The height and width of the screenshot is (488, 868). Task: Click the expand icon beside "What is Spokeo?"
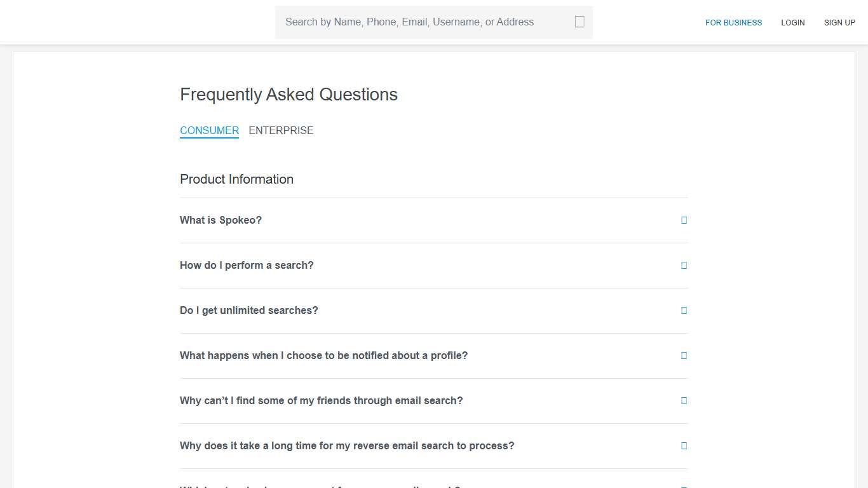684,220
